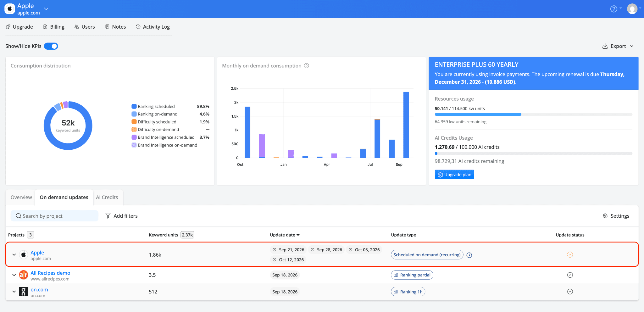The width and height of the screenshot is (644, 312).
Task: Open Activity Log
Action: 153,27
